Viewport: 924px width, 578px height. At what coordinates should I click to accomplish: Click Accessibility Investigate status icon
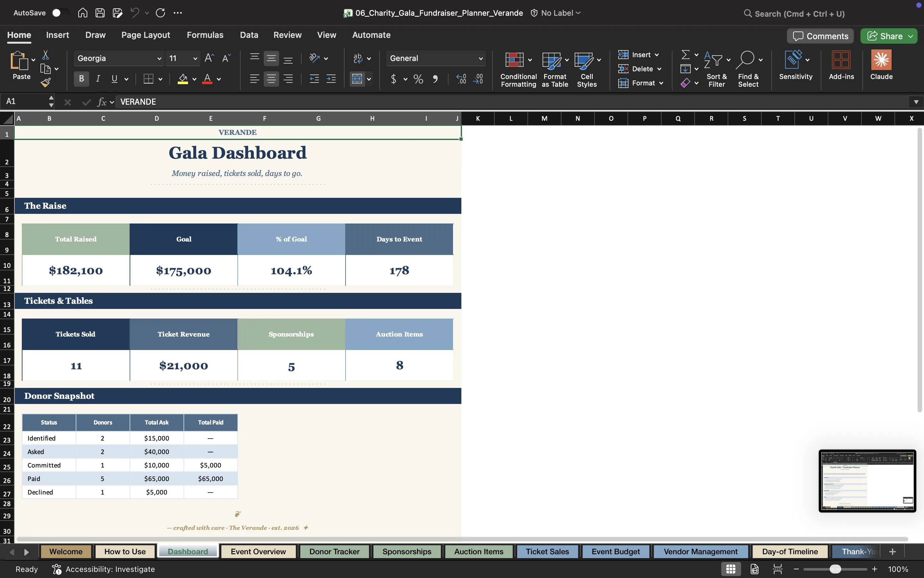(56, 569)
